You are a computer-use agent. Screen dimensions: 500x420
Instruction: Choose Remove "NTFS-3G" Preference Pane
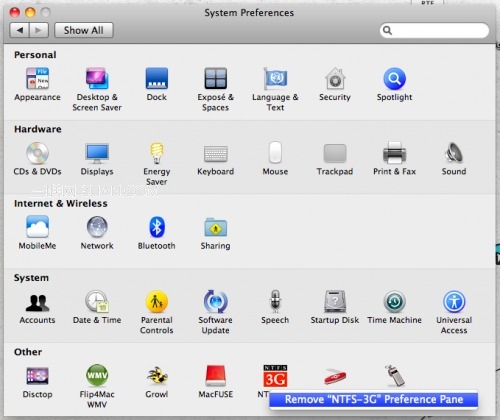(374, 399)
